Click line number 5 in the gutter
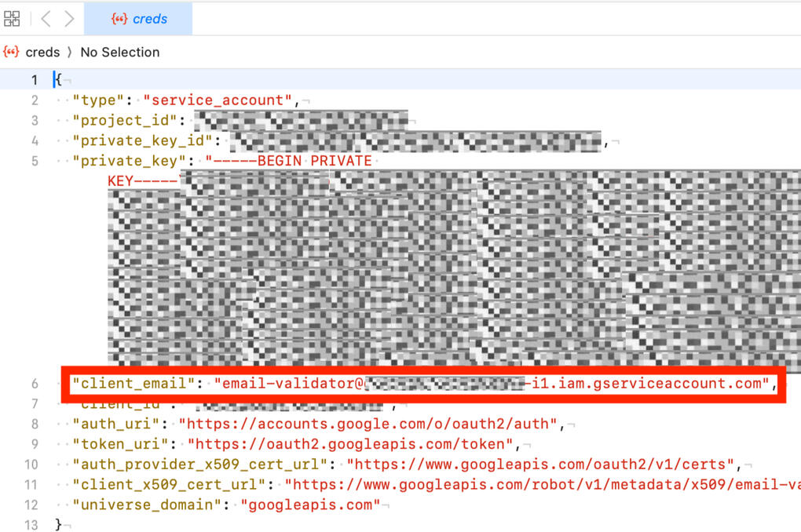Image resolution: width=801 pixels, height=532 pixels. [34, 161]
